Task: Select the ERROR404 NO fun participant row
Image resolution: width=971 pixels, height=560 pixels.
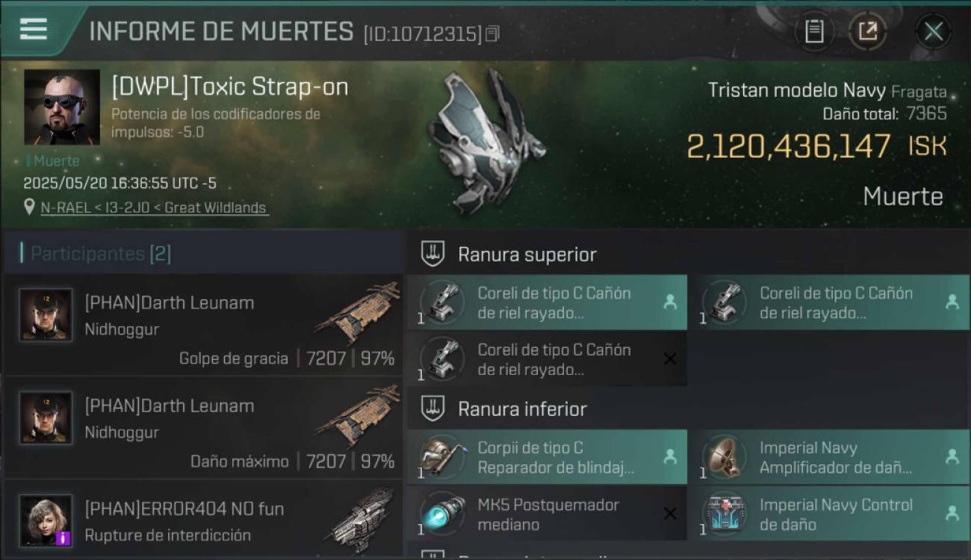Action: coord(203,520)
